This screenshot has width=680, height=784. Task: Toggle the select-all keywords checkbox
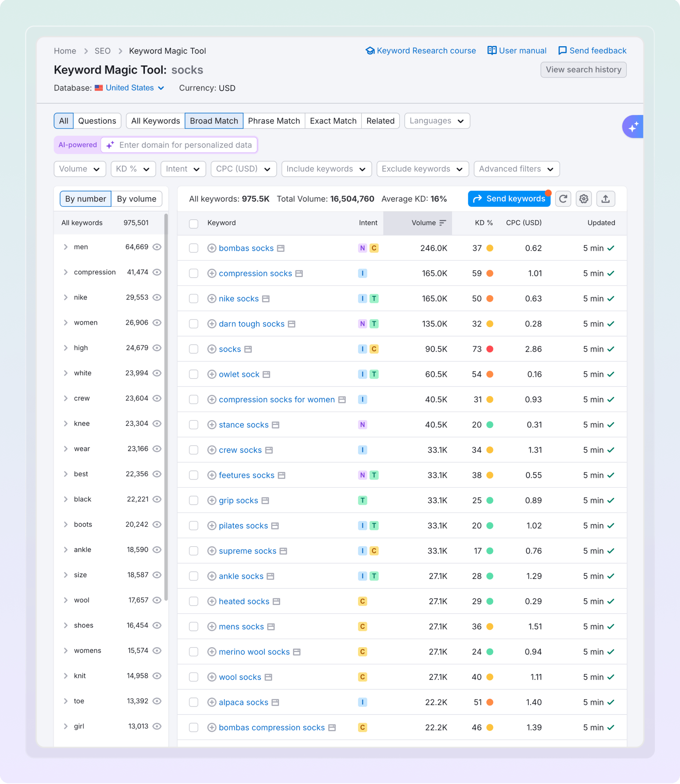tap(194, 223)
